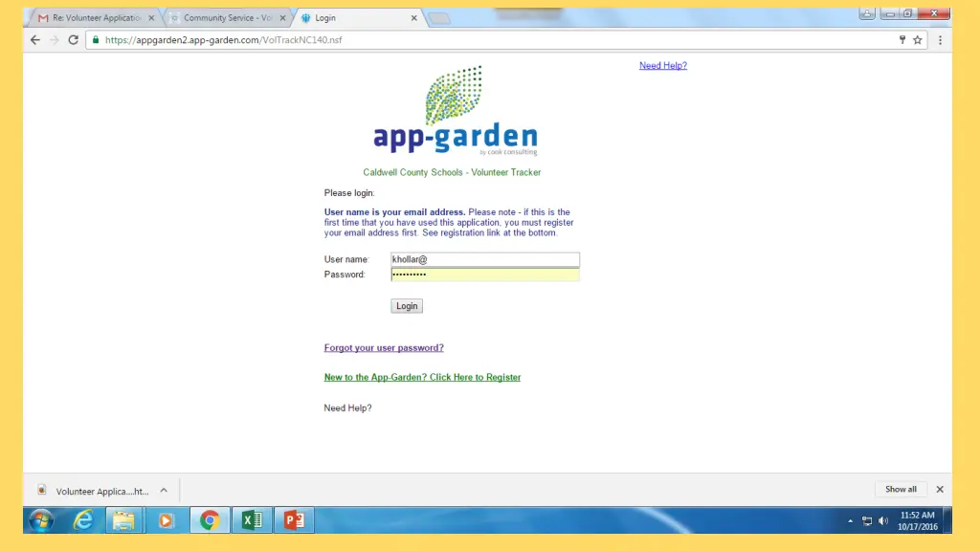Open a new browser tab
This screenshot has height=551, width=980.
(x=439, y=19)
